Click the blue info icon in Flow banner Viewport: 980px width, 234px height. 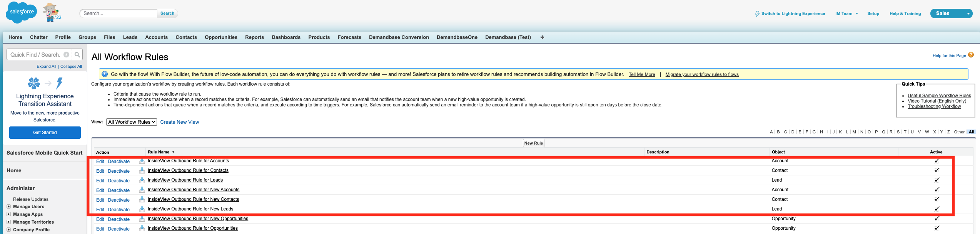[x=105, y=74]
